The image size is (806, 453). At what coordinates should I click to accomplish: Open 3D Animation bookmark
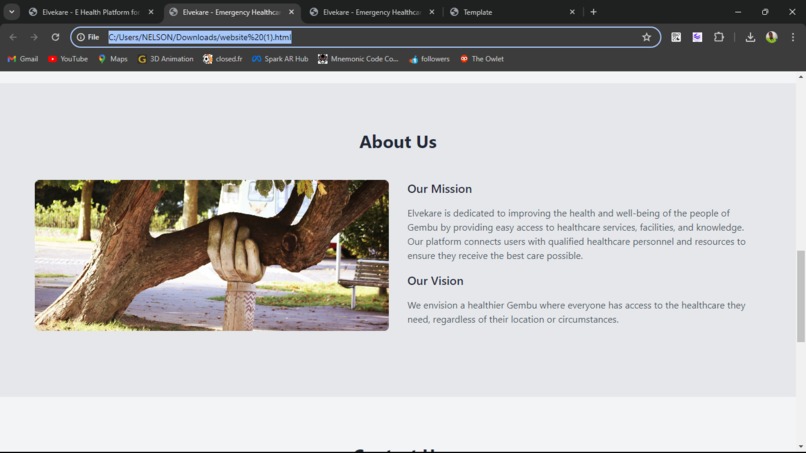[x=166, y=59]
